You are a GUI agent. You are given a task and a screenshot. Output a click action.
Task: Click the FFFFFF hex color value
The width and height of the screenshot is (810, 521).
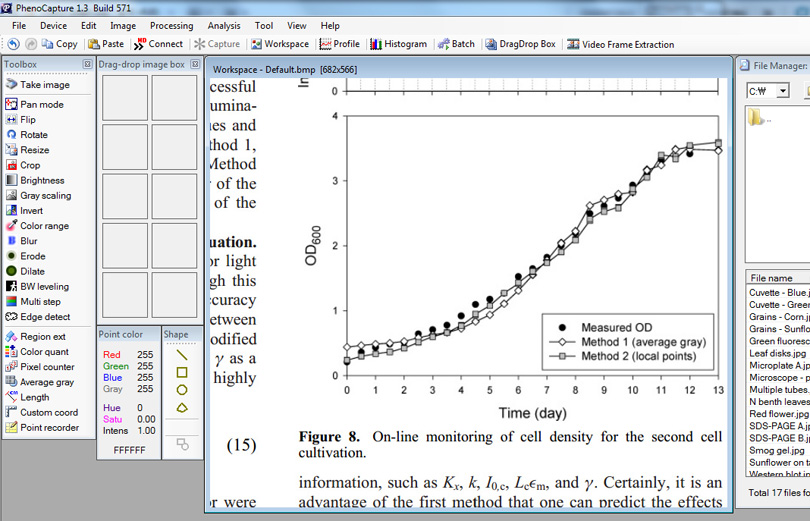[x=130, y=450]
